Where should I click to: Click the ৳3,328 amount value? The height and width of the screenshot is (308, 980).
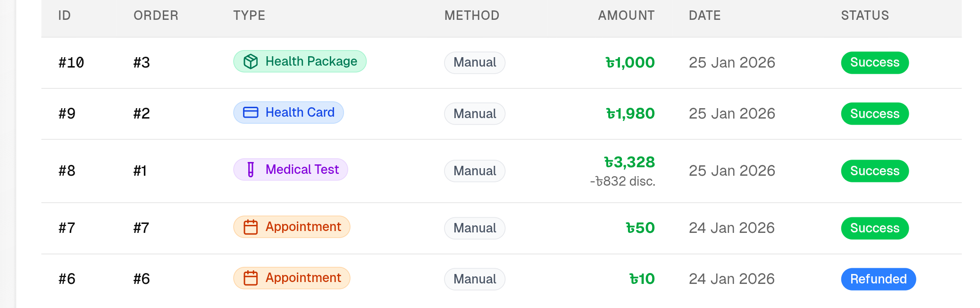tap(629, 163)
